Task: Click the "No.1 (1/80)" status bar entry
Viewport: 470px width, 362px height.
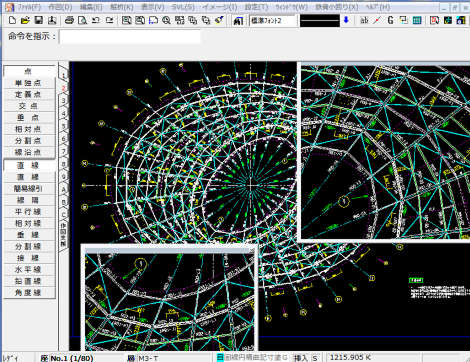Action: pos(72,358)
